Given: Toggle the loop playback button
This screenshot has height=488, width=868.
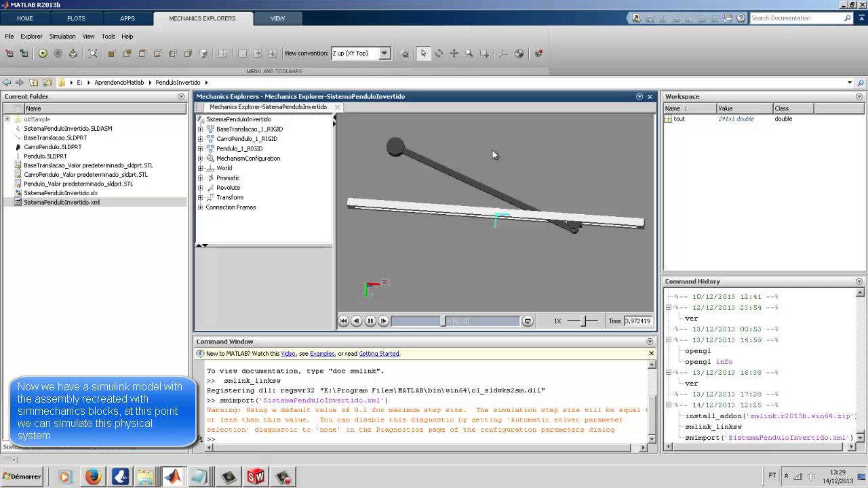Looking at the screenshot, I should point(528,321).
